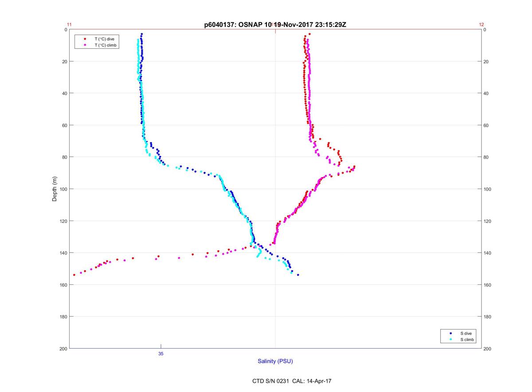Click the '120' depth tick on left axis
532x392 pixels.
click(63, 221)
